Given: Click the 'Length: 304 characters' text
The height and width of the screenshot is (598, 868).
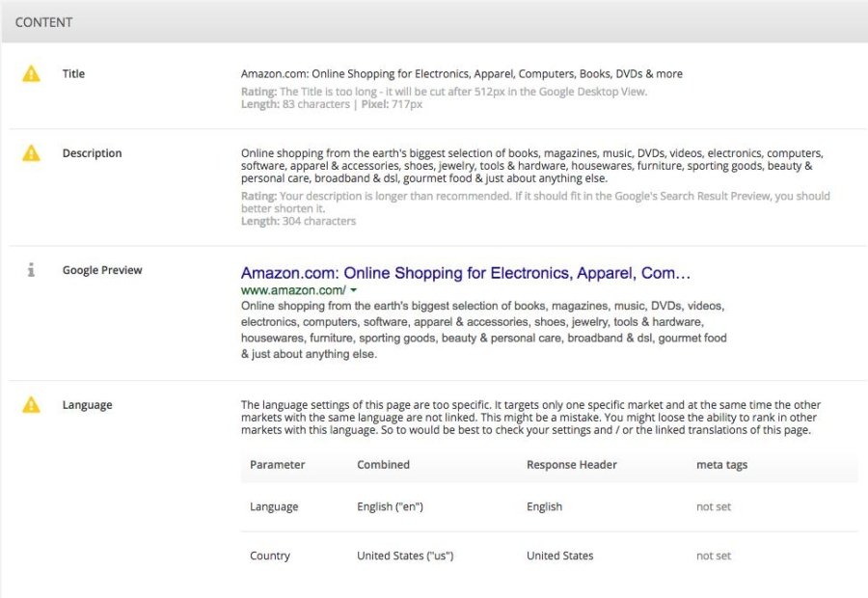Looking at the screenshot, I should pos(298,221).
